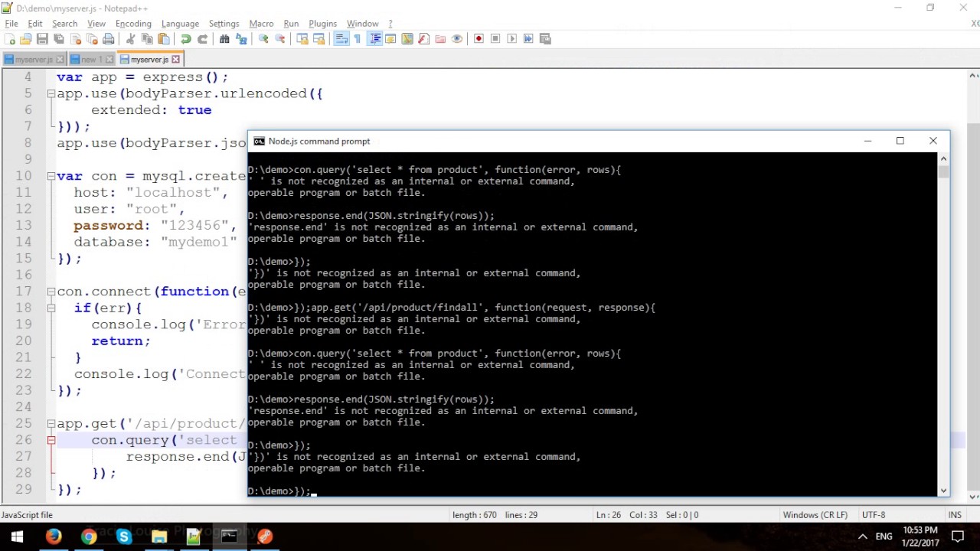The width and height of the screenshot is (980, 551).
Task: Click the macro Playback icon
Action: pyautogui.click(x=511, y=38)
